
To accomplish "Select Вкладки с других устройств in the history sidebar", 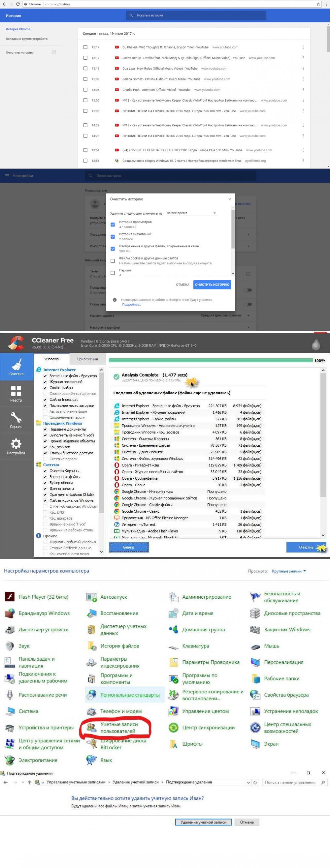I will click(26, 39).
